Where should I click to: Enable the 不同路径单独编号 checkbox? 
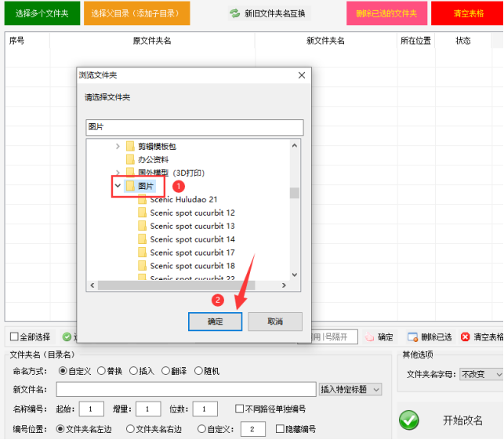[x=240, y=409]
